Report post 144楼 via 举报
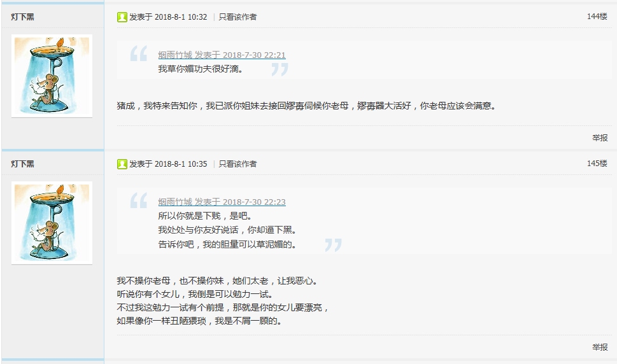 (x=600, y=138)
